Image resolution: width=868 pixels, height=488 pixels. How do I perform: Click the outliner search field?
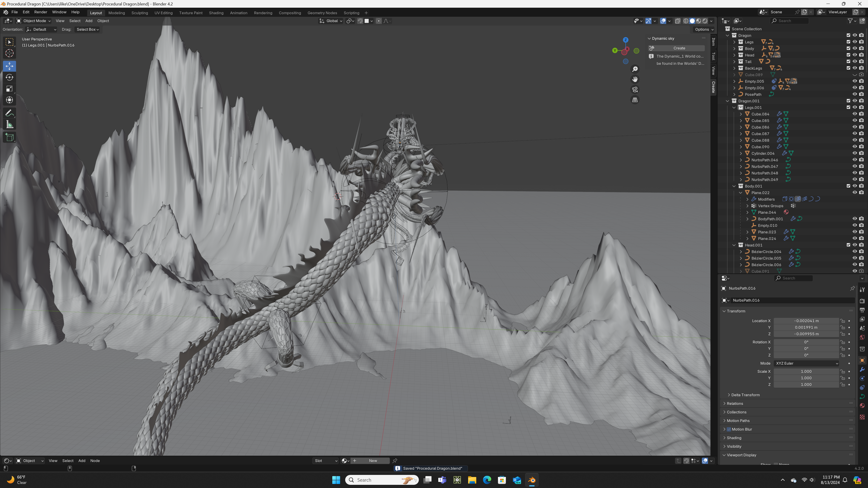pos(790,21)
